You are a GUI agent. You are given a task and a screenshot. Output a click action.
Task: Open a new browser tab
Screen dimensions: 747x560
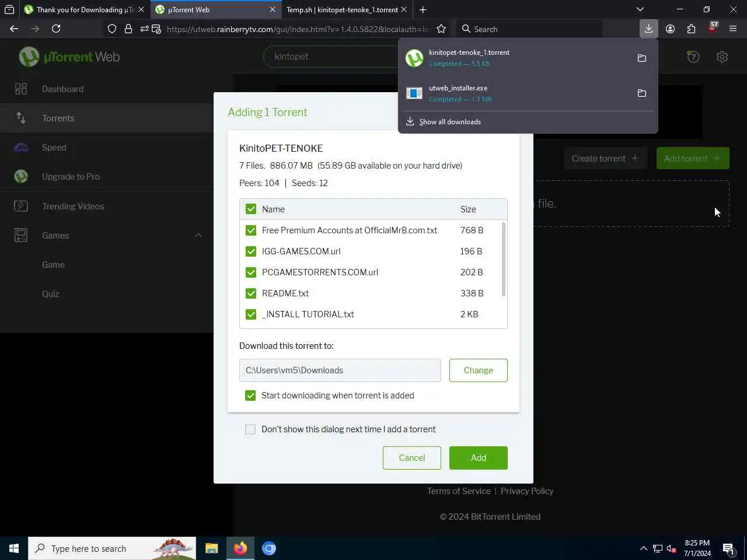(x=423, y=9)
